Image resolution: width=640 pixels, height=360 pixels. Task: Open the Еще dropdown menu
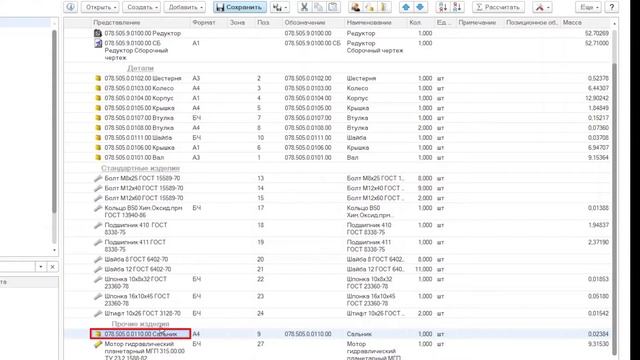point(588,7)
